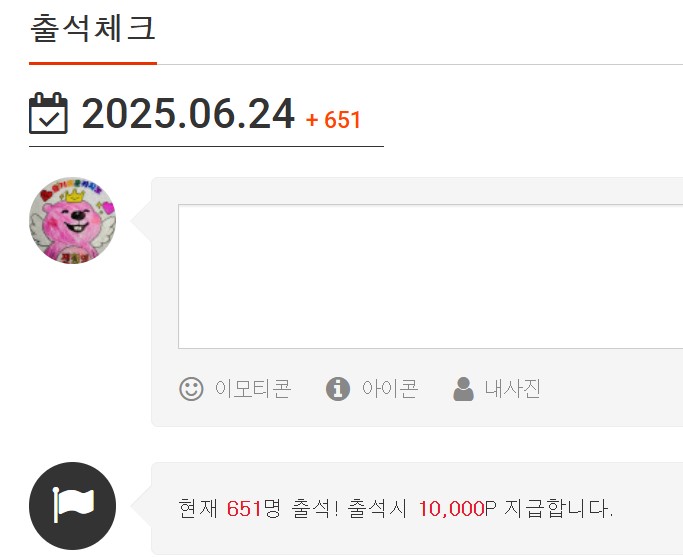Focus the attendance comment text area
Image resolution: width=683 pixels, height=557 pixels.
click(x=430, y=277)
